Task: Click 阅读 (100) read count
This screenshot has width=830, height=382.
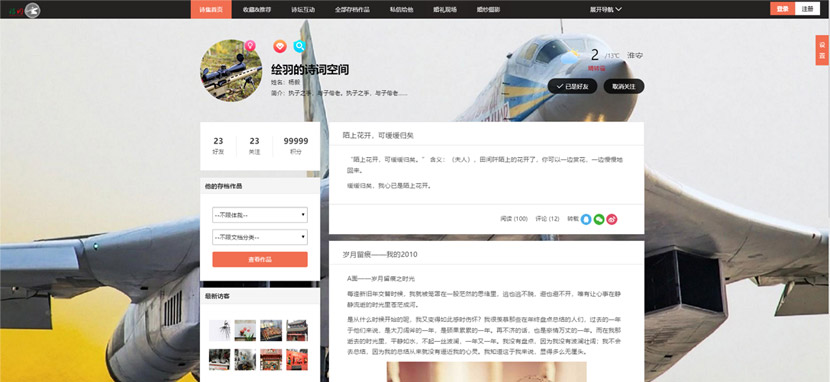Action: (x=514, y=219)
